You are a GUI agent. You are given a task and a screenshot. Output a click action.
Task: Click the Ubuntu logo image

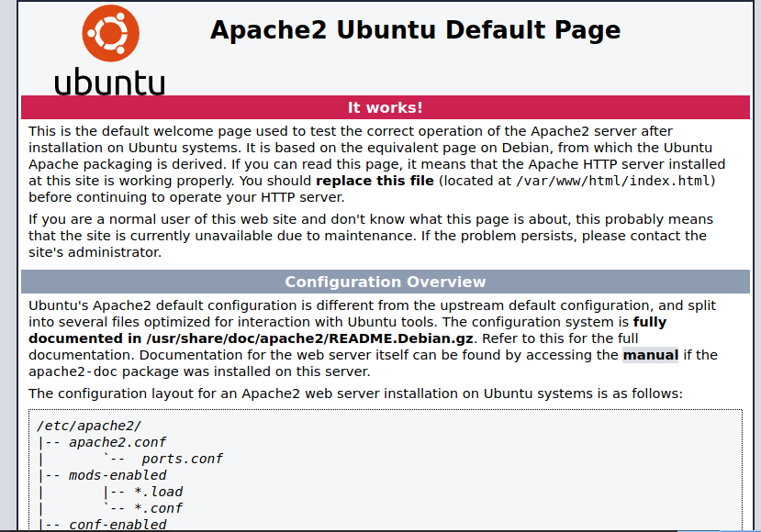coord(109,50)
